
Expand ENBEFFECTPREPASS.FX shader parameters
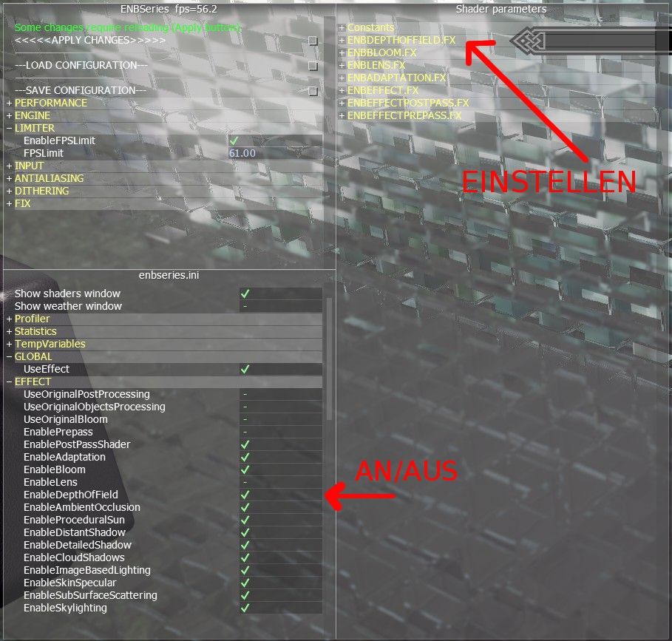342,115
